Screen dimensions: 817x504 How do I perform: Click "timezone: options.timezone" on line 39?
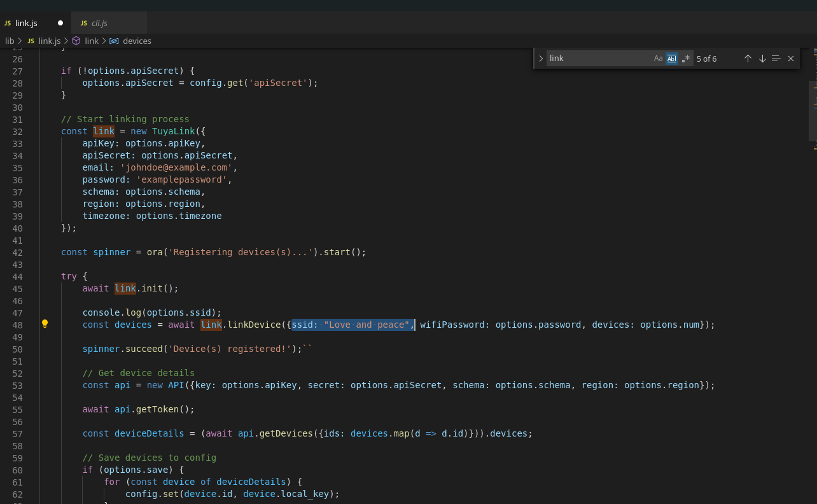pos(152,216)
